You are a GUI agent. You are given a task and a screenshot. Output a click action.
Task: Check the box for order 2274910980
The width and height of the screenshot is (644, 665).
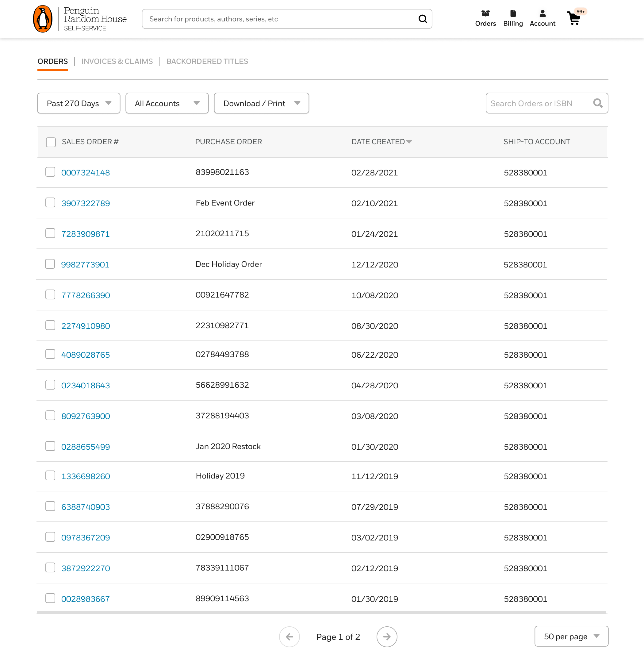coord(50,325)
